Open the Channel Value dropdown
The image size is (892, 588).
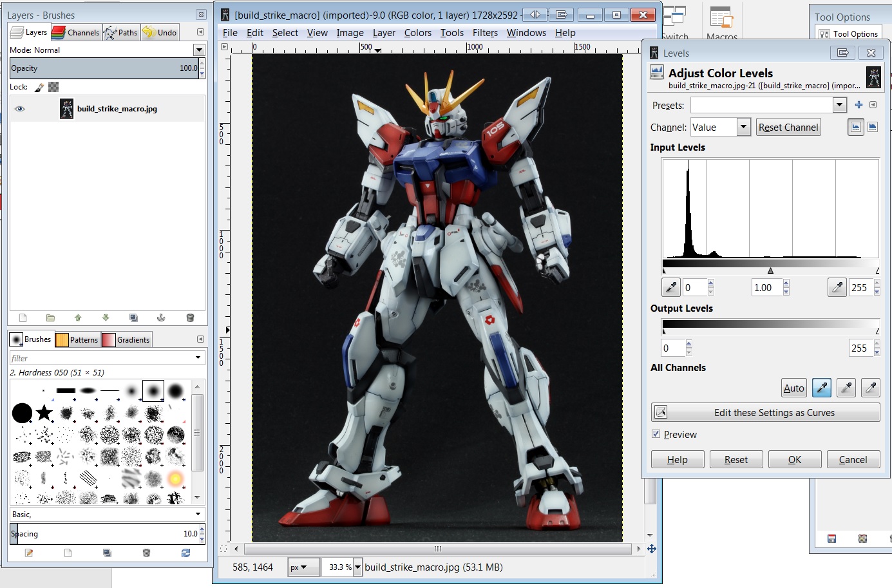coord(744,127)
